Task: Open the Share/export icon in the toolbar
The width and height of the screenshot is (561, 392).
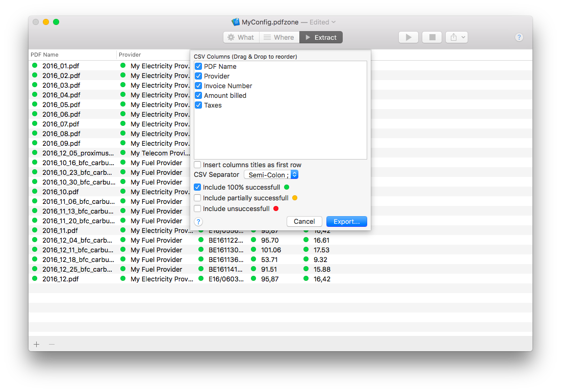Action: tap(453, 37)
